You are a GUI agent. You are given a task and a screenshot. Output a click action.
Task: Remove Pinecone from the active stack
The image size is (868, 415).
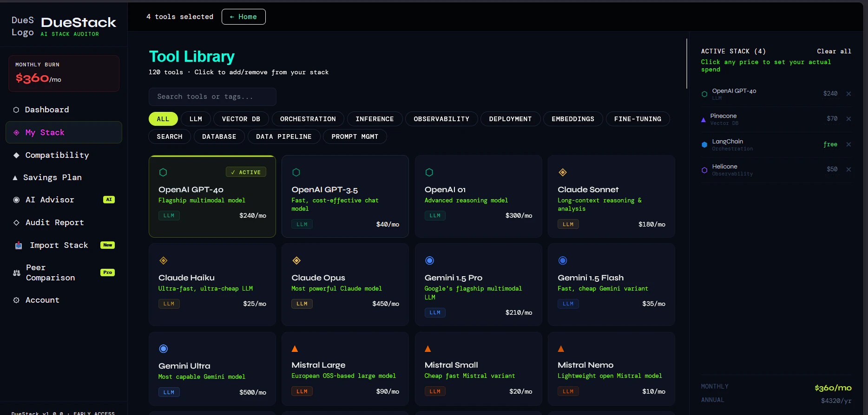coord(848,119)
